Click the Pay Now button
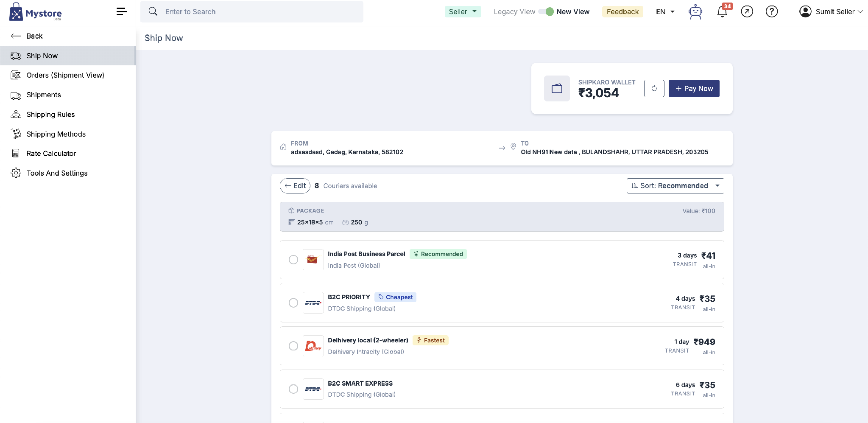868x423 pixels. click(694, 88)
